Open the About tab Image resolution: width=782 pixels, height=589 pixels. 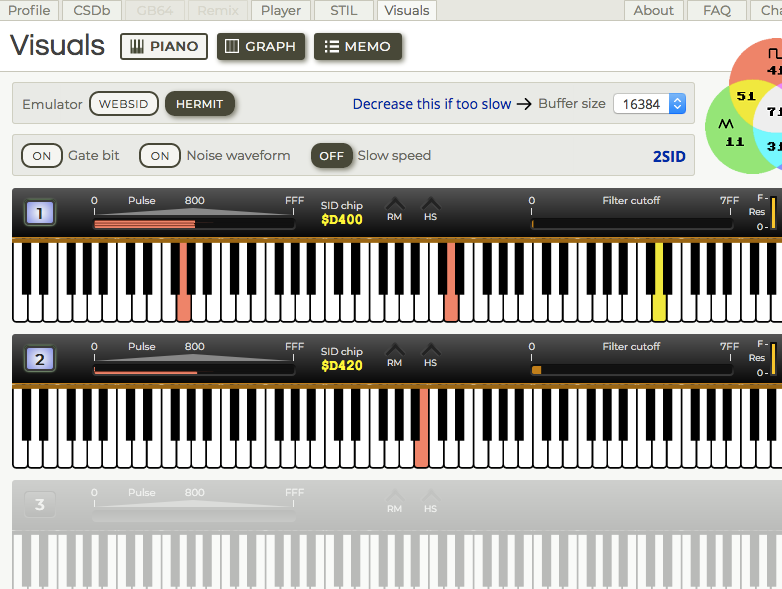(654, 10)
